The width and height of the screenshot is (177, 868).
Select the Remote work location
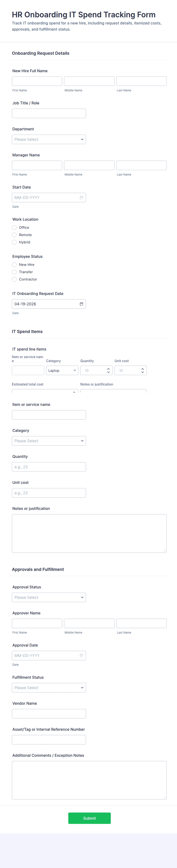point(14,235)
